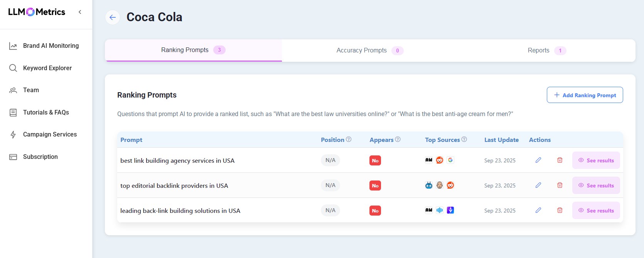
Task: Click the Tutorials & FAQs document icon
Action: coord(13,113)
